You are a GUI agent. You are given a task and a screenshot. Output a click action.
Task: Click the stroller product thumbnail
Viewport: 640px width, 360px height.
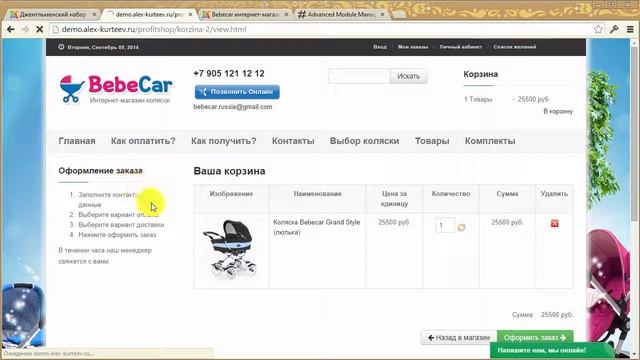231,249
